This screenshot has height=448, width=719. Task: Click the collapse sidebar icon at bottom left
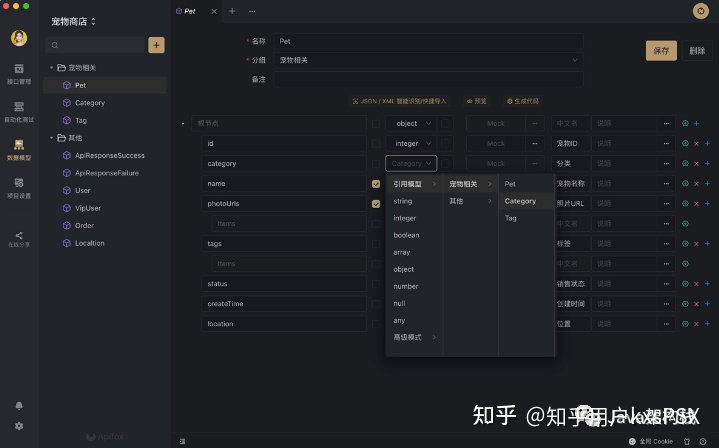(183, 441)
